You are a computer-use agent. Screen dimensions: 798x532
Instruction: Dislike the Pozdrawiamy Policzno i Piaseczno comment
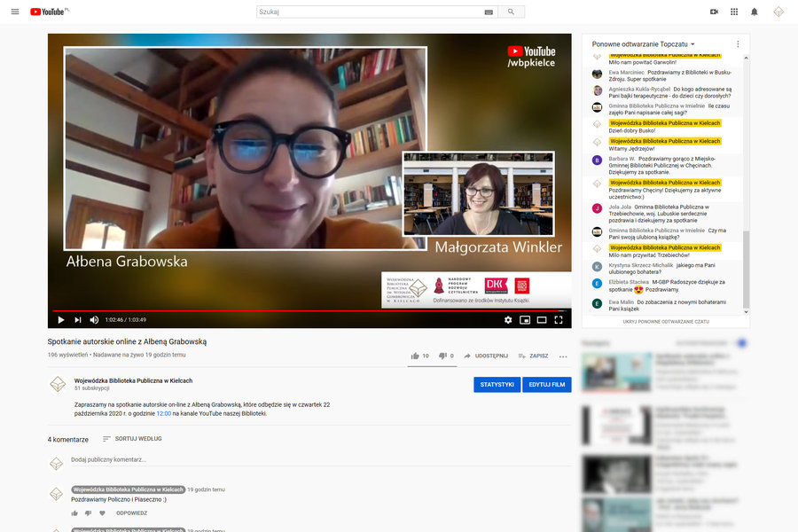pos(88,513)
